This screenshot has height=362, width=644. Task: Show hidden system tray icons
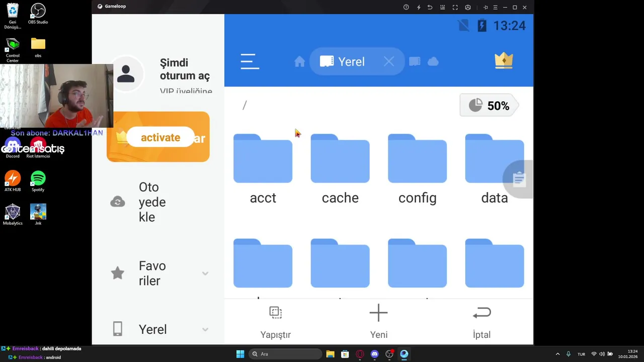click(x=557, y=354)
